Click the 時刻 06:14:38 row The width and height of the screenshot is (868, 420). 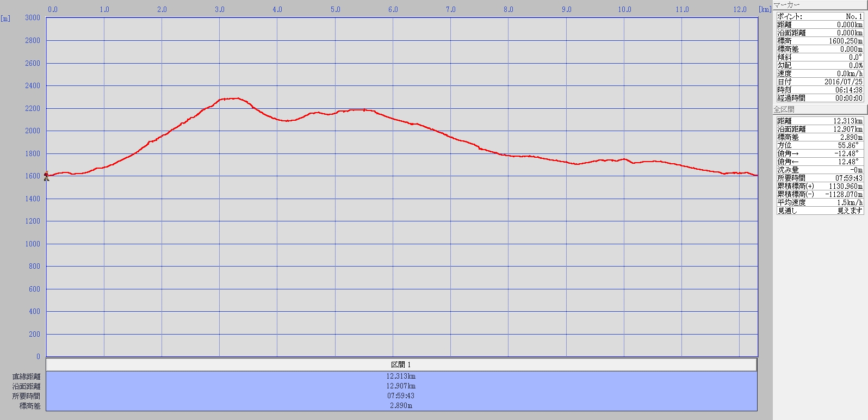[820, 90]
